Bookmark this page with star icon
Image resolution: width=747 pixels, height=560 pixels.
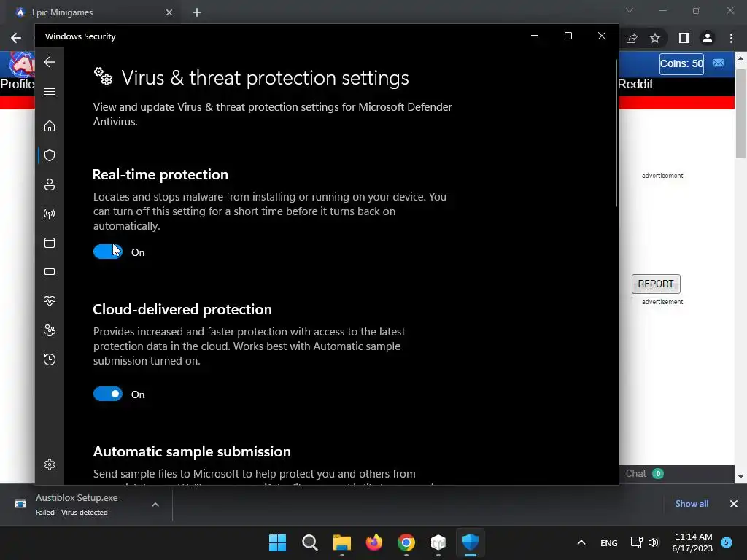[x=655, y=38]
